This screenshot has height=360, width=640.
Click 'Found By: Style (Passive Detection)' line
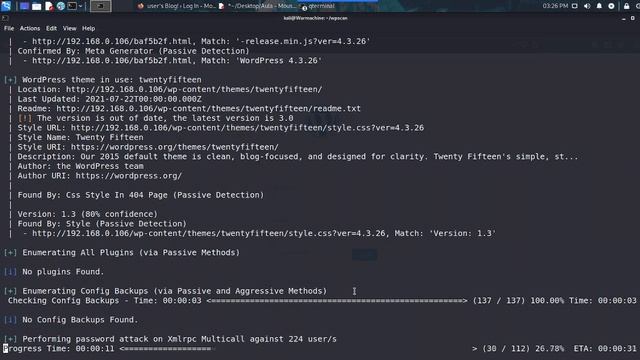(102, 224)
